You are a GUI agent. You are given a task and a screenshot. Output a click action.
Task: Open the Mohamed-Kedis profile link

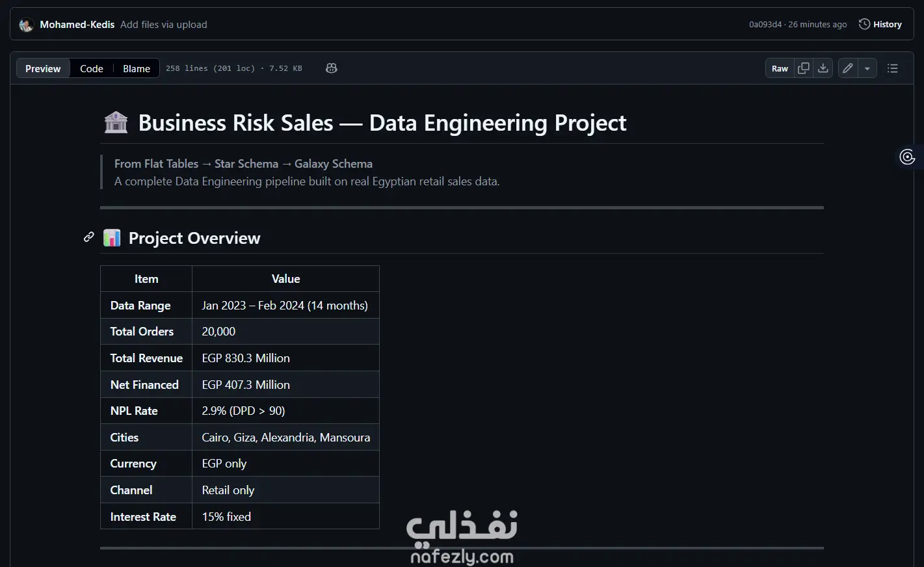coord(77,25)
